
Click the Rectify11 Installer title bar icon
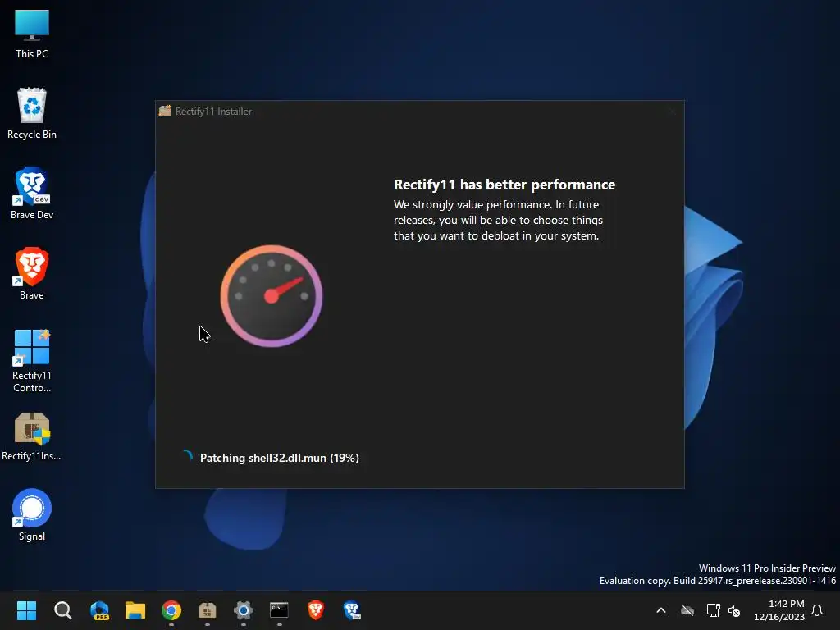[x=165, y=111]
